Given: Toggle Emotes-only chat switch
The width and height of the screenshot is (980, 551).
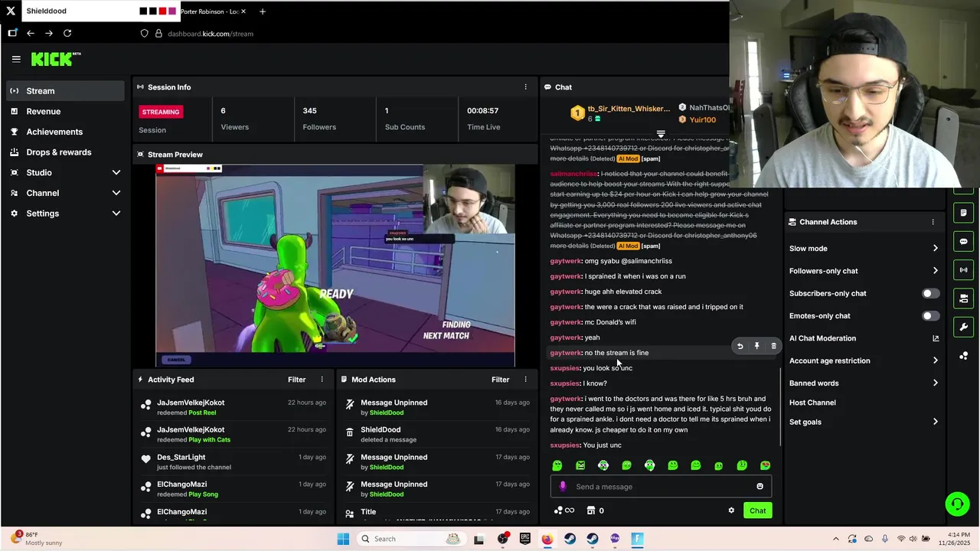Looking at the screenshot, I should [x=930, y=316].
